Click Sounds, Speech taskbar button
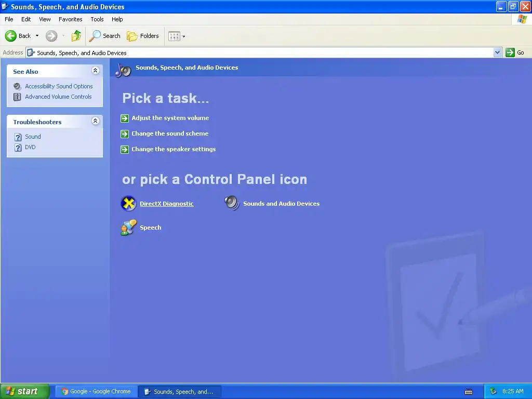The image size is (532, 399). (180, 392)
